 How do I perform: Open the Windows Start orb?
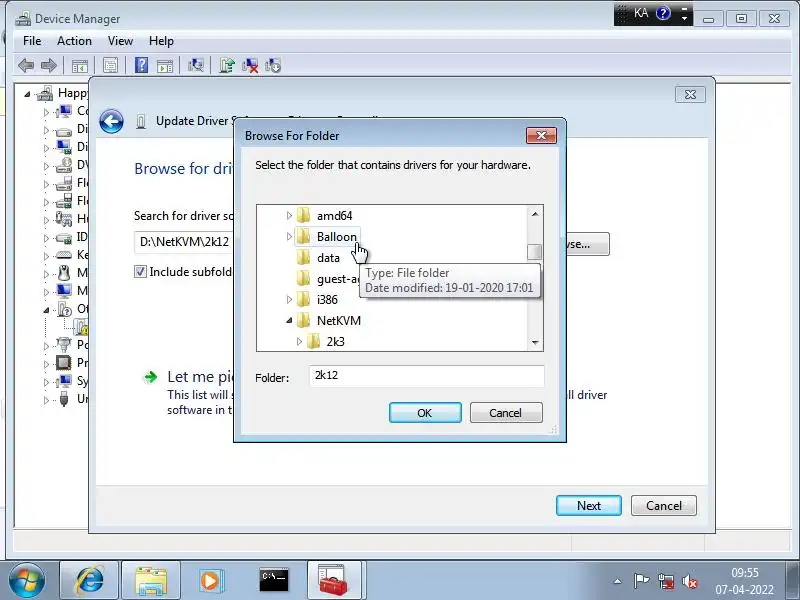coord(27,581)
